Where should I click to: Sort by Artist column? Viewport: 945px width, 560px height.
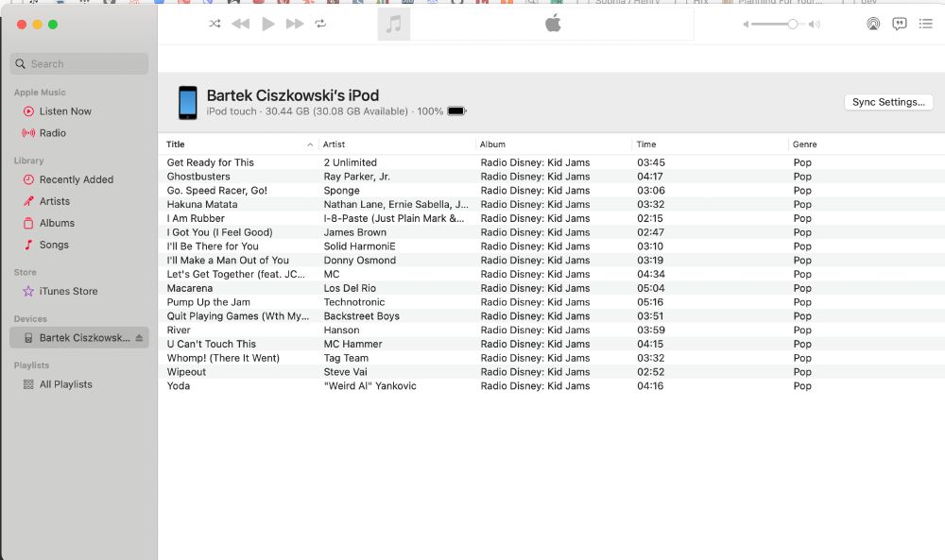pos(334,144)
